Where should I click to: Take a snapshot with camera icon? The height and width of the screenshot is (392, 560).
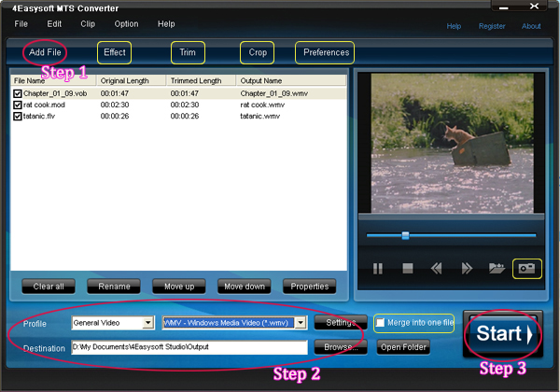click(x=526, y=269)
